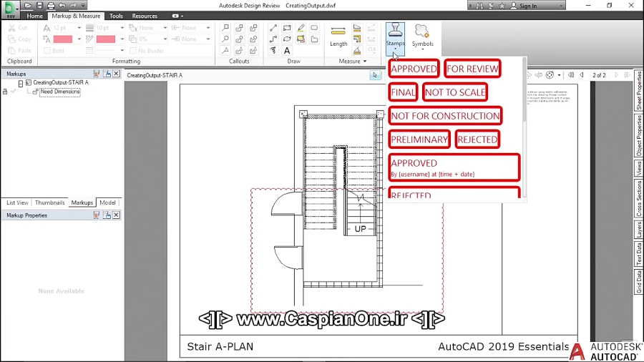Viewport: 644px width, 362px height.
Task: Open the Model tab
Action: click(x=107, y=202)
